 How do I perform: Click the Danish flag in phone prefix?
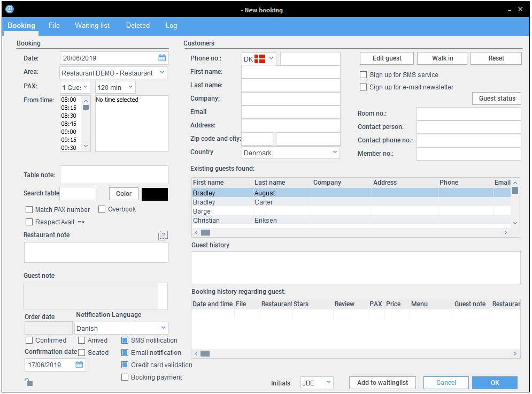260,59
